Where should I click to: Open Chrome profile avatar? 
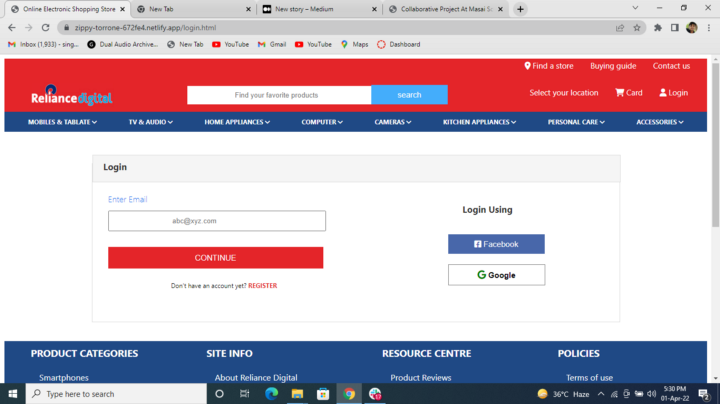point(692,28)
